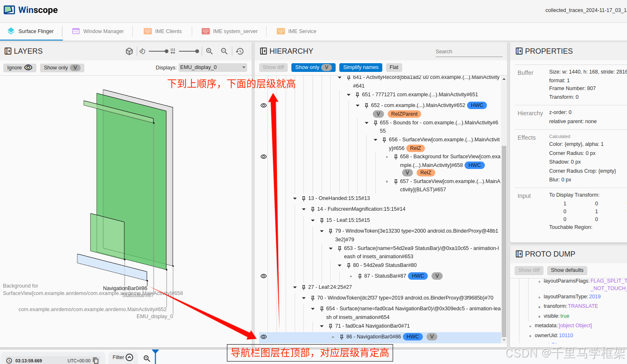Click the RelZ chip on SurfaceView#656
Viewport: 627px width, 364px height.
[415, 148]
